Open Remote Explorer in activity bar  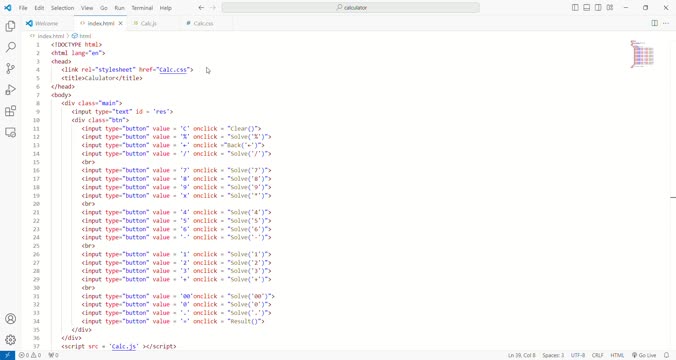(x=10, y=132)
